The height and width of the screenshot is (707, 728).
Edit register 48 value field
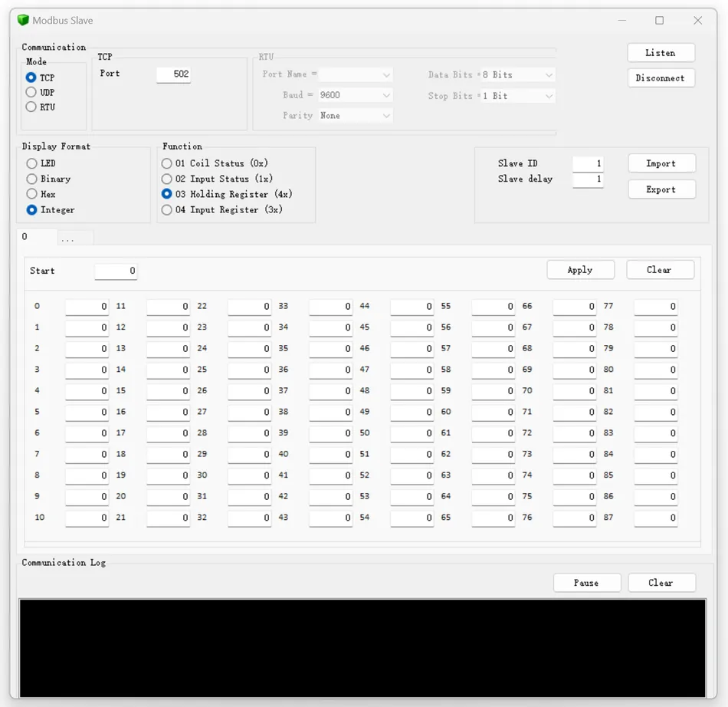412,391
